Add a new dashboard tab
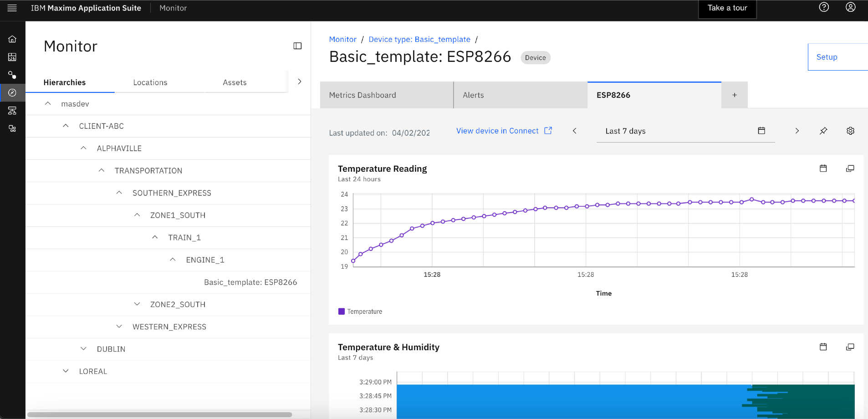 pos(735,95)
